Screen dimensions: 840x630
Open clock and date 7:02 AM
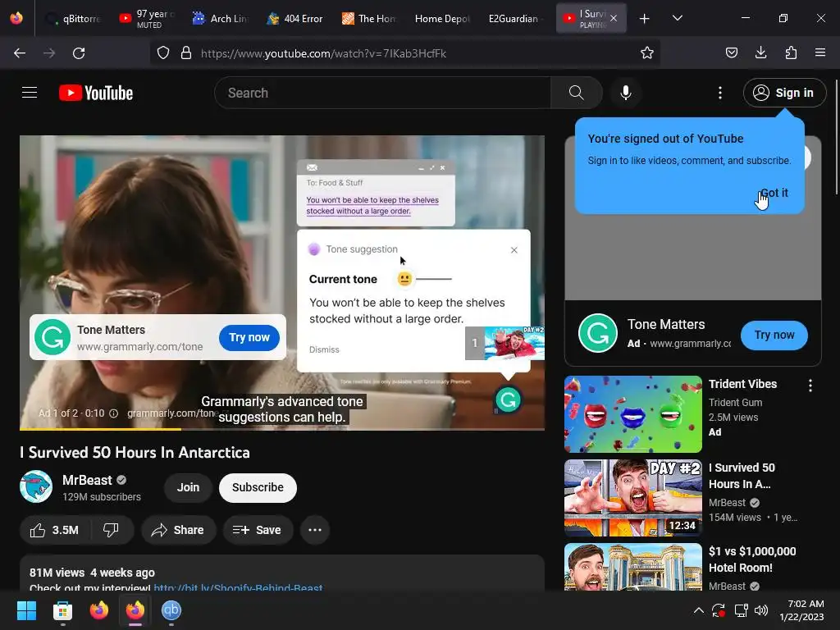coord(801,610)
